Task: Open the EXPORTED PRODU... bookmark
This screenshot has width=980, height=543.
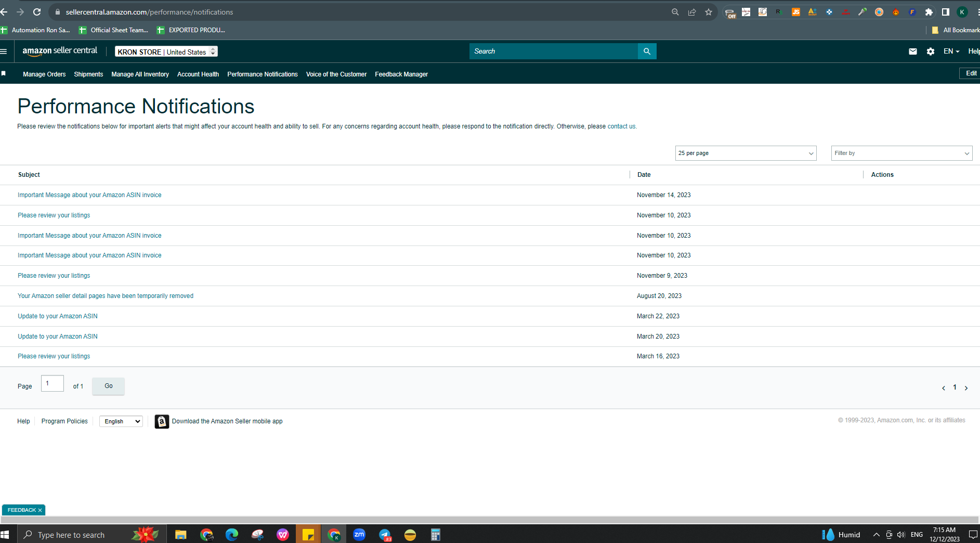Action: 191,30
